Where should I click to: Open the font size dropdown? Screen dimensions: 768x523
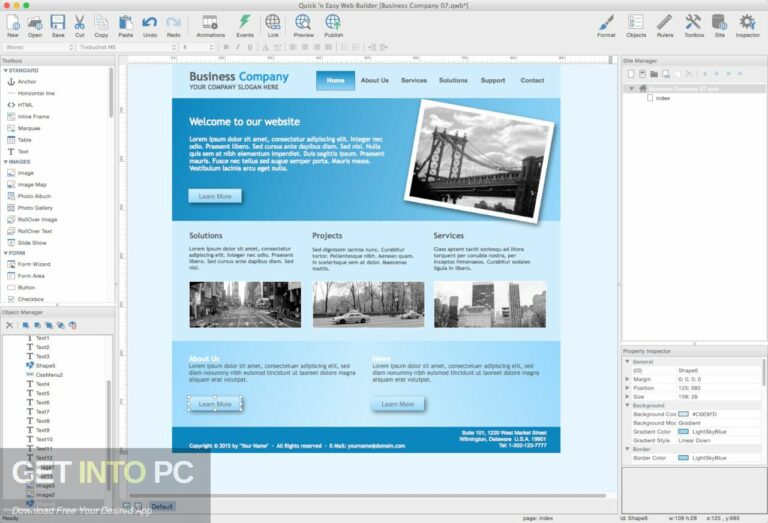[198, 48]
